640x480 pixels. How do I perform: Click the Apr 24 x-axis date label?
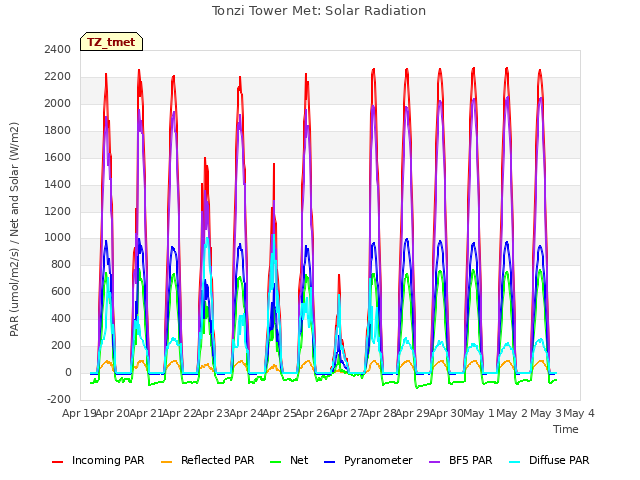(246, 413)
